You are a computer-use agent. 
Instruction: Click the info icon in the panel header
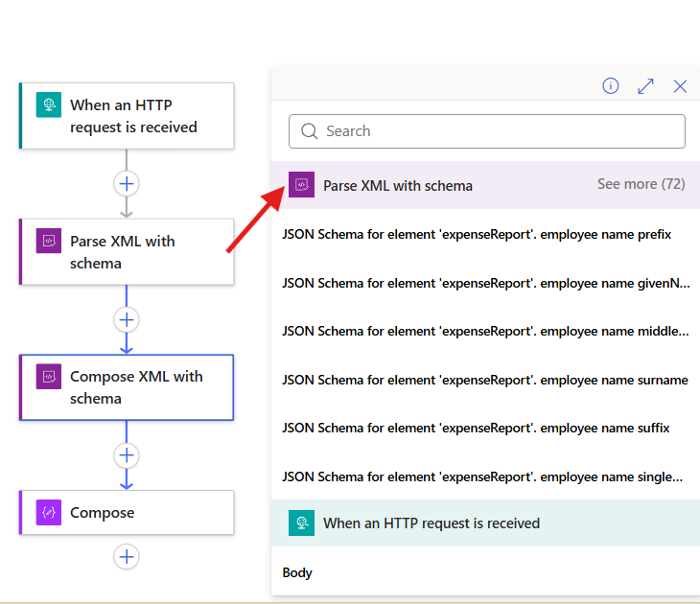(x=611, y=86)
